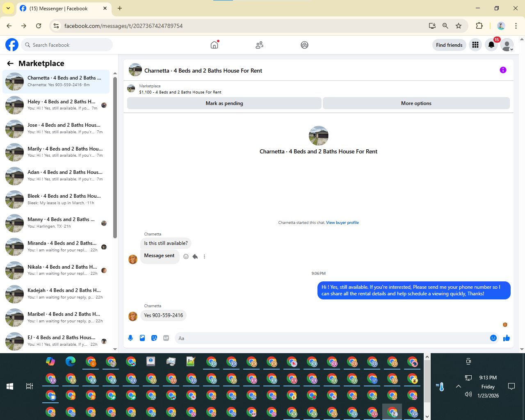Click the Search Facebook field
The height and width of the screenshot is (420, 525).
[x=67, y=45]
